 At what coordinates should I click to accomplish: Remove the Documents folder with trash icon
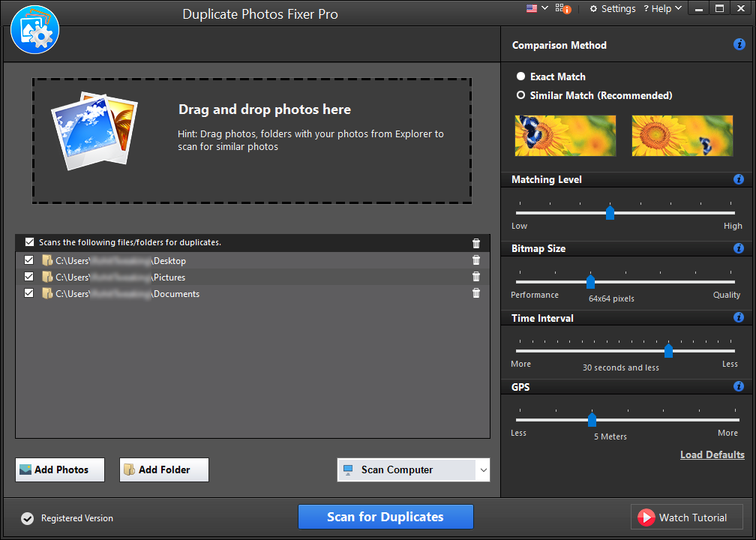pos(475,293)
